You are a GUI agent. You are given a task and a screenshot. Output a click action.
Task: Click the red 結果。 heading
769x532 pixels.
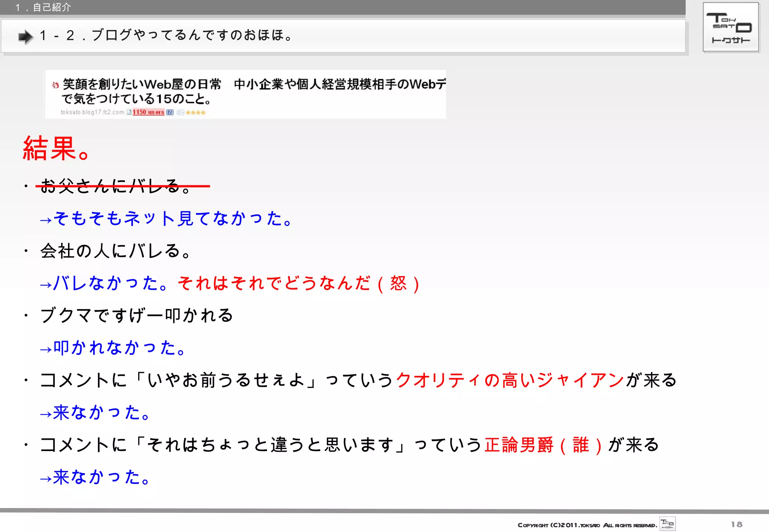coord(56,149)
